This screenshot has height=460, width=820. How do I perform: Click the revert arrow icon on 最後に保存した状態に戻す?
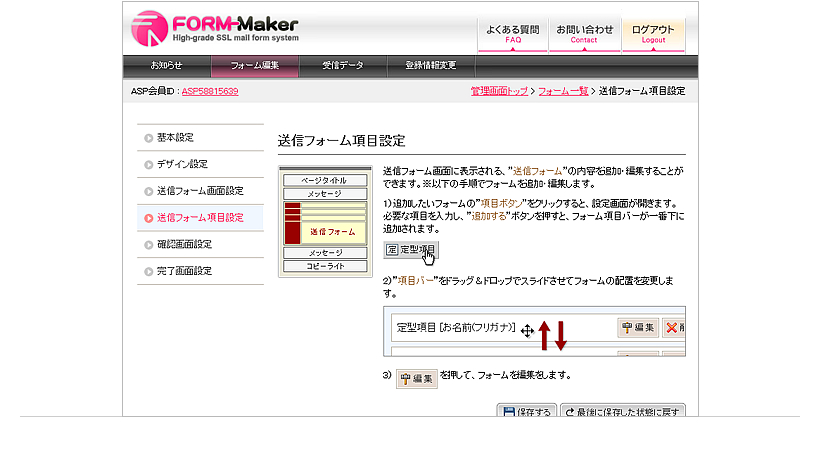pos(570,412)
